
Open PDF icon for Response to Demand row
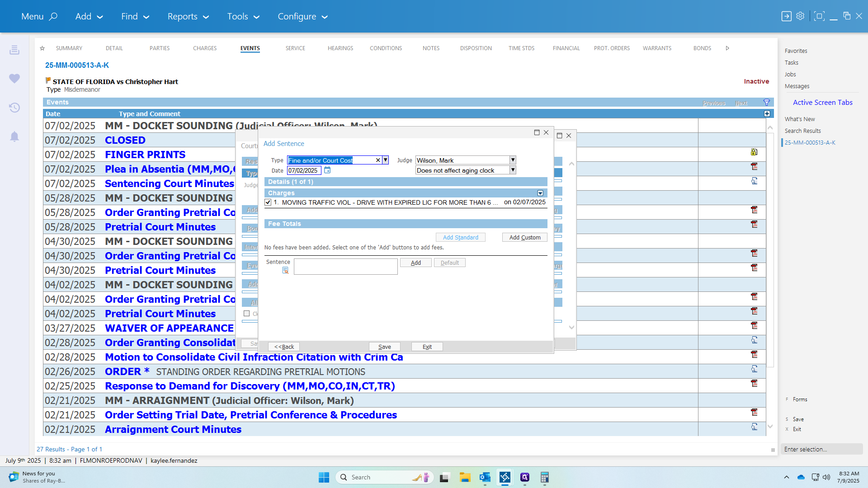(754, 384)
